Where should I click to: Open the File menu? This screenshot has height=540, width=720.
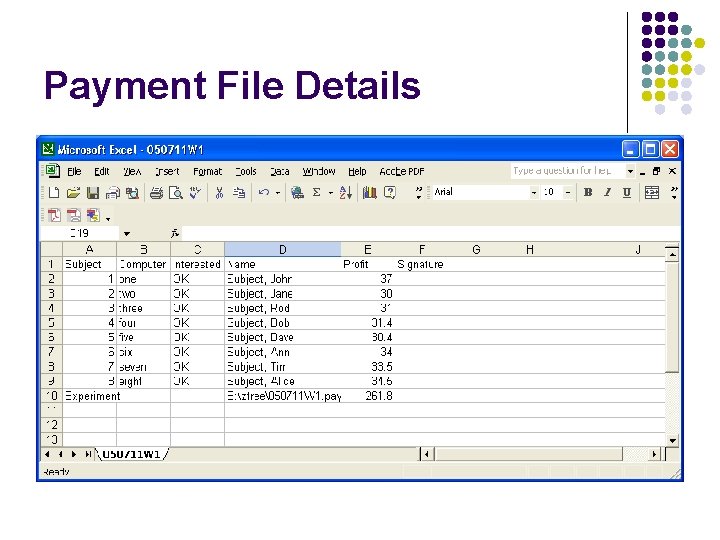point(74,172)
